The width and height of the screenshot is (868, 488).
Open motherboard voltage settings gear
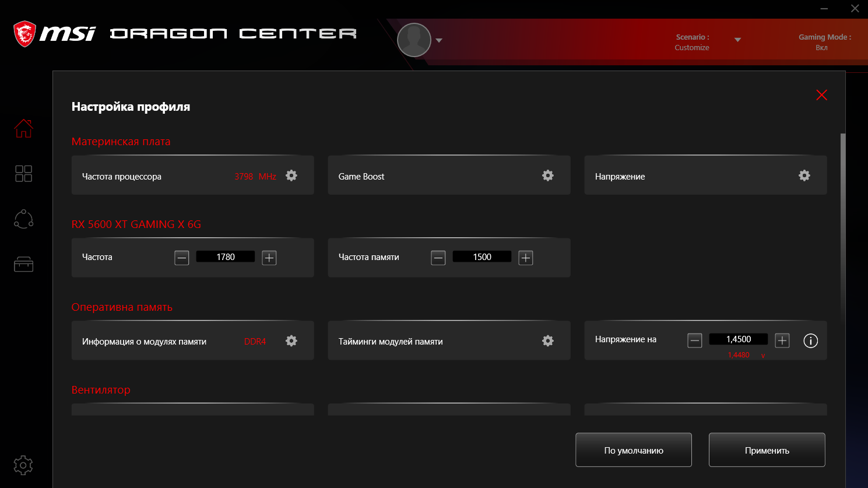(804, 175)
